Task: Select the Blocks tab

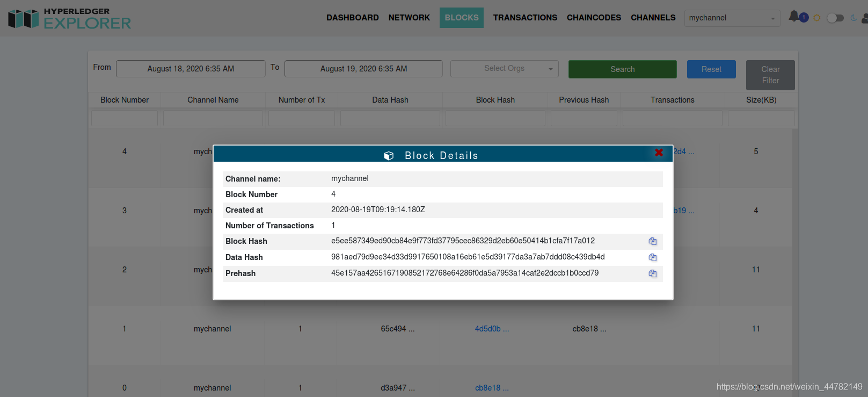Action: point(462,18)
